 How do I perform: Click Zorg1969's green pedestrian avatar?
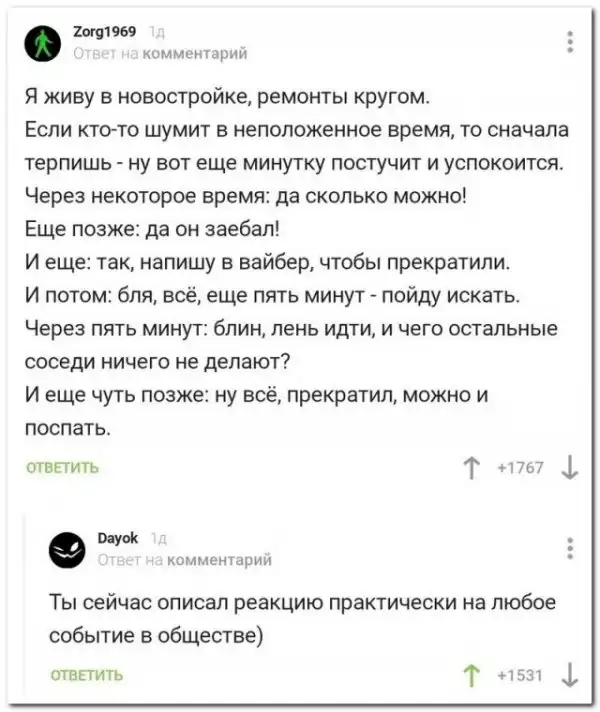click(42, 42)
